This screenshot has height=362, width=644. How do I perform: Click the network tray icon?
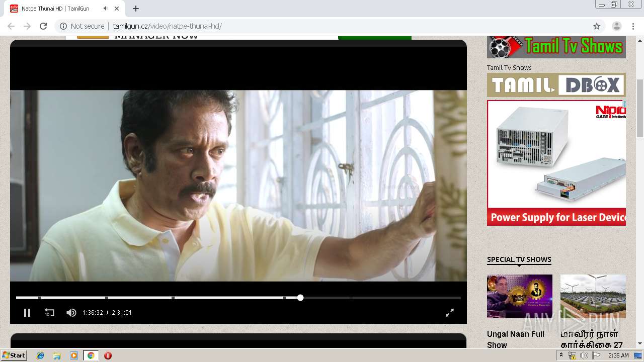pos(572,355)
